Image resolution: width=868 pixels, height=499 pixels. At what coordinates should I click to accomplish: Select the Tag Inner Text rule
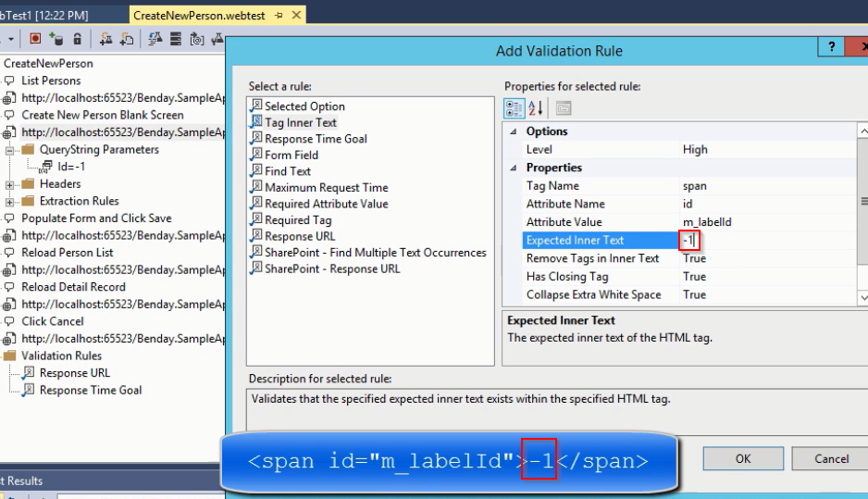click(x=301, y=122)
